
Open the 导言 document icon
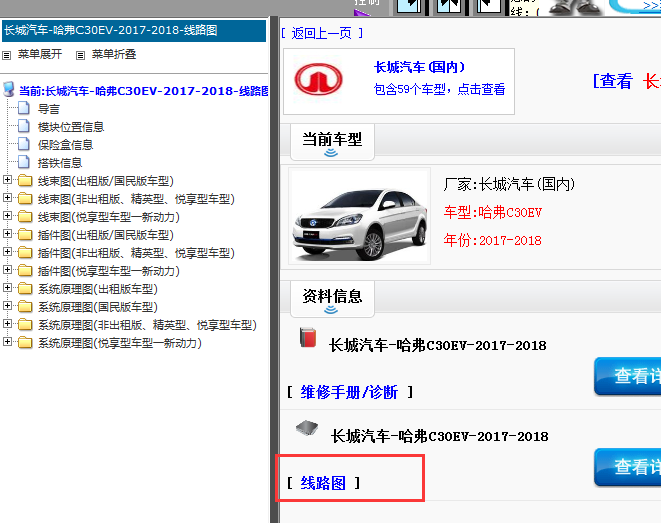point(24,108)
